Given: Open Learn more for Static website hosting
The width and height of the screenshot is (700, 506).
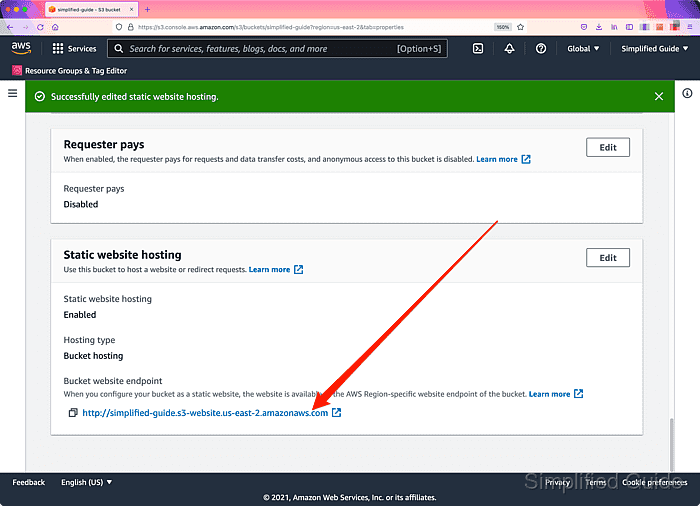Looking at the screenshot, I should click(275, 269).
